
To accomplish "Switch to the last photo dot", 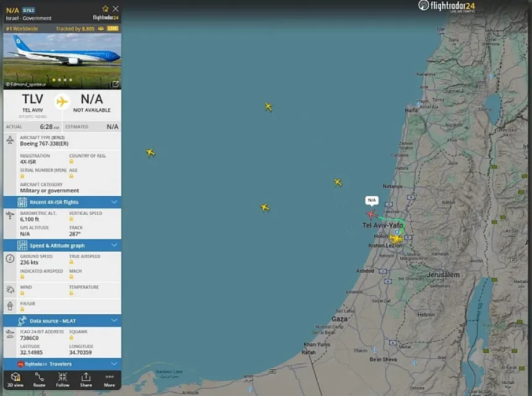I will pos(71,80).
